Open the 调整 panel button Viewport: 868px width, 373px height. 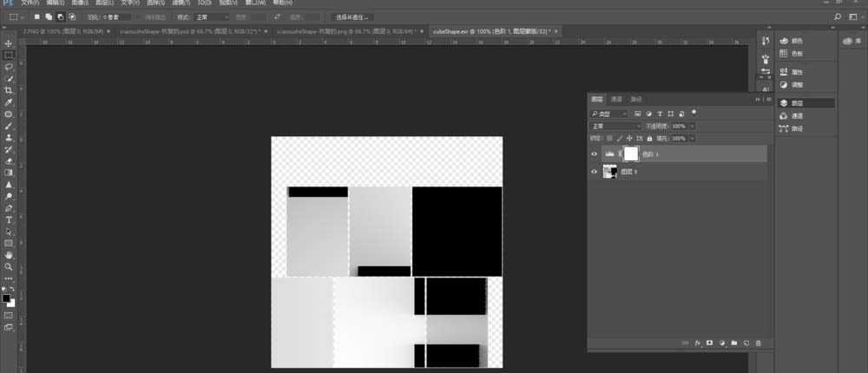tap(792, 85)
